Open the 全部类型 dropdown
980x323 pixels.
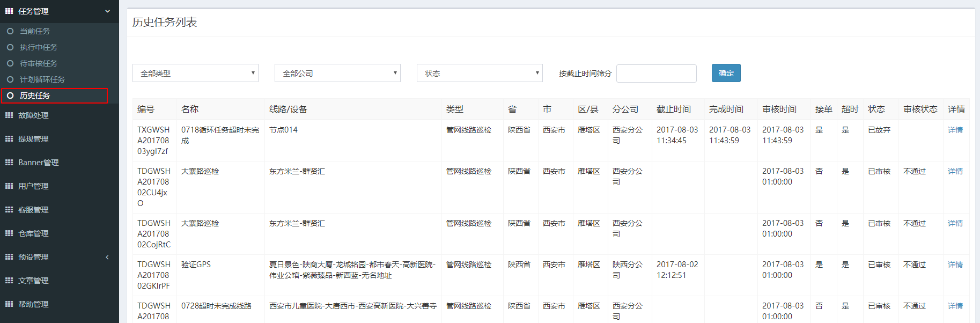coord(195,73)
